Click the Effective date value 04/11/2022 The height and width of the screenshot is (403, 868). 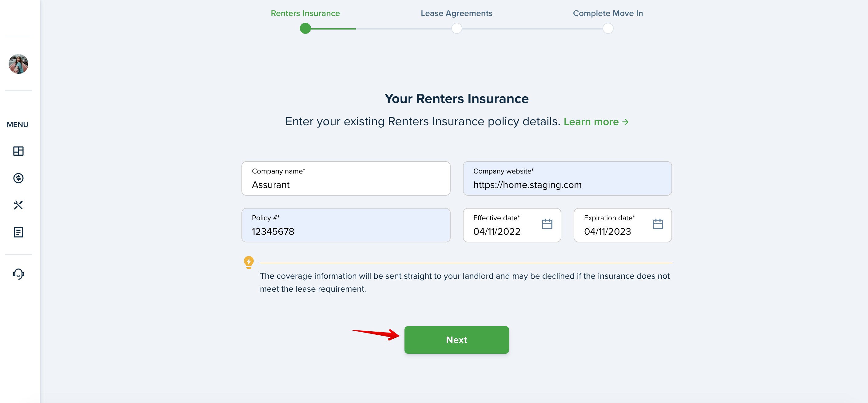pos(497,231)
